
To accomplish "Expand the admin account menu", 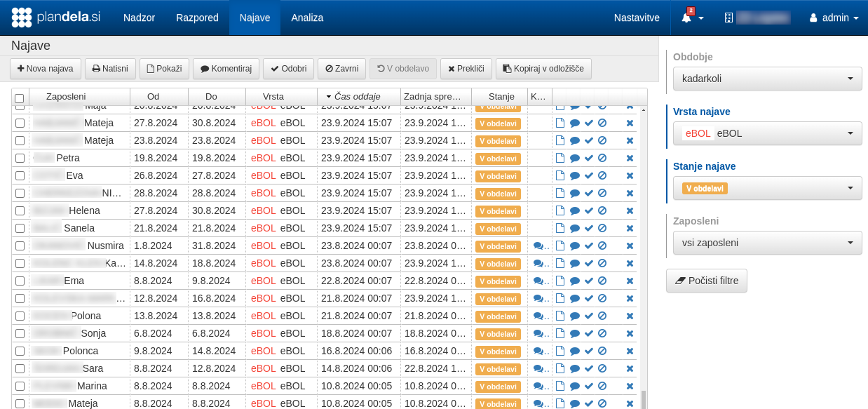I will [834, 18].
